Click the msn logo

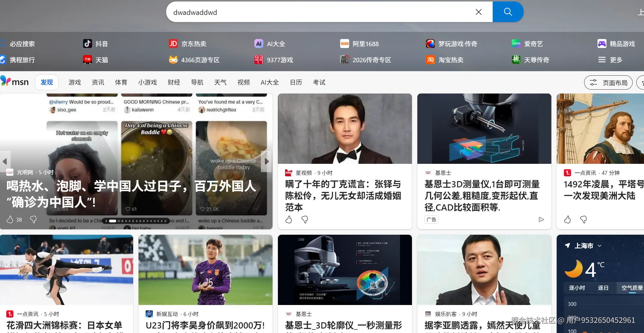coord(15,82)
